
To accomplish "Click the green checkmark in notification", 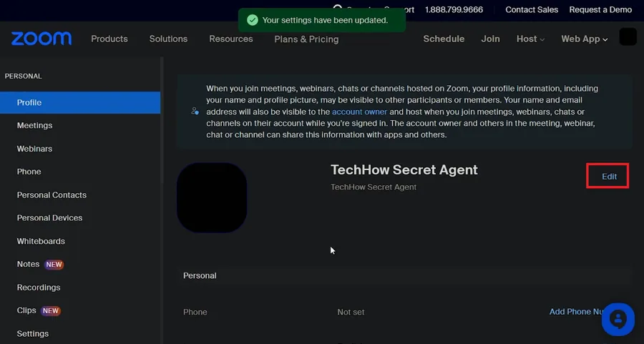I will pos(253,20).
